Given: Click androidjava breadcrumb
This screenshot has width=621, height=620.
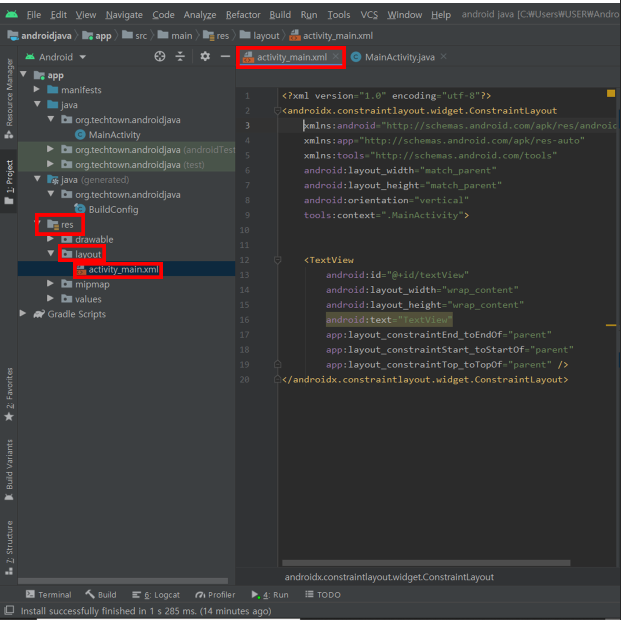Looking at the screenshot, I should [40, 36].
